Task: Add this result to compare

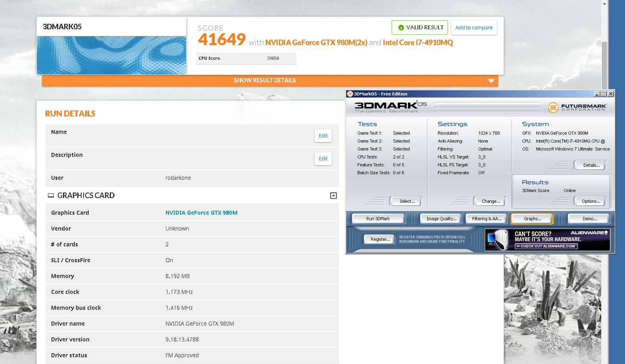Action: (474, 28)
